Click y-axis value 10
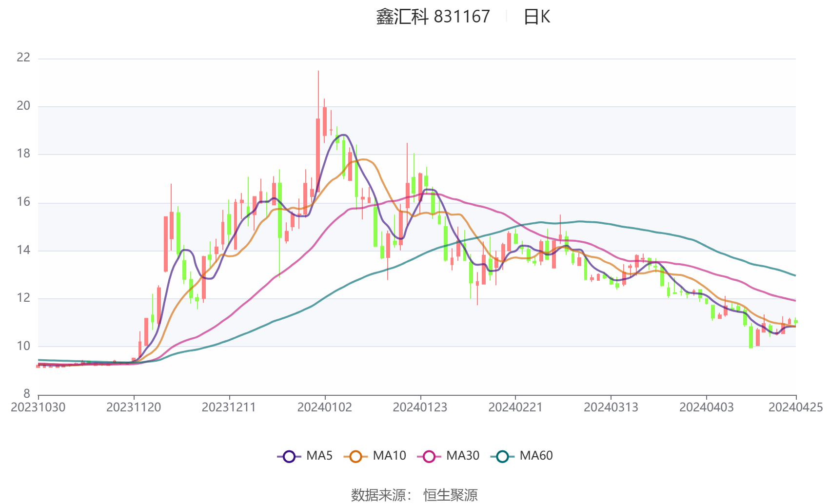This screenshot has height=504, width=829. point(23,346)
